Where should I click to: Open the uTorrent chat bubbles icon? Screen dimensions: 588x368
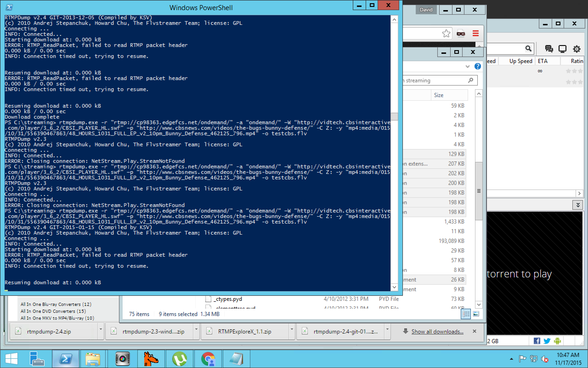(549, 49)
